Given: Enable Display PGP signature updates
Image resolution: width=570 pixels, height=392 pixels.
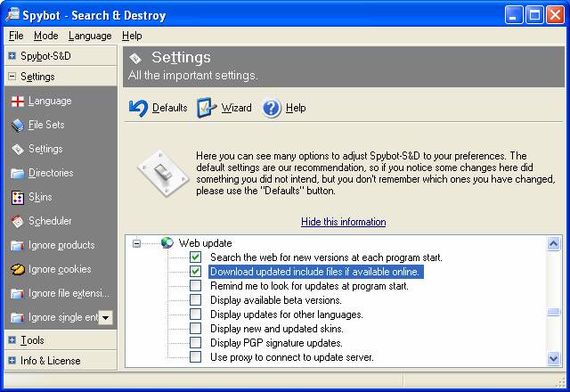Looking at the screenshot, I should click(196, 342).
